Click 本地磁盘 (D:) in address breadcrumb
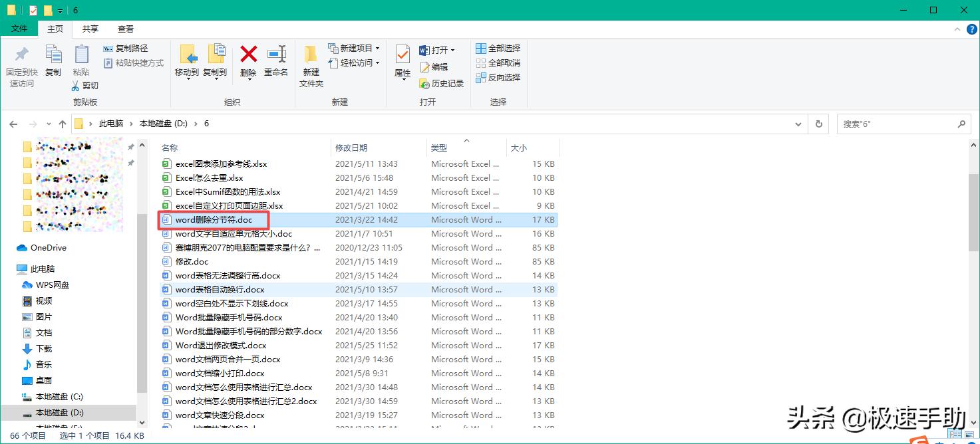 (163, 124)
